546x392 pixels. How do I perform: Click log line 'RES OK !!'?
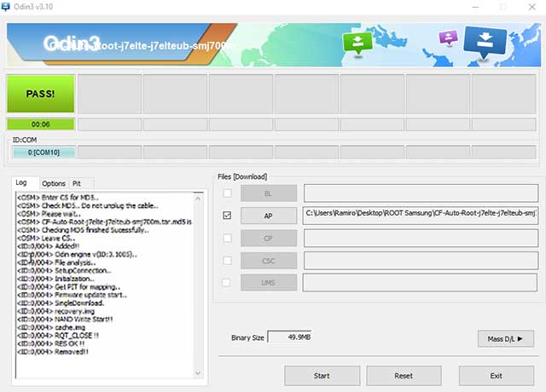click(x=51, y=343)
